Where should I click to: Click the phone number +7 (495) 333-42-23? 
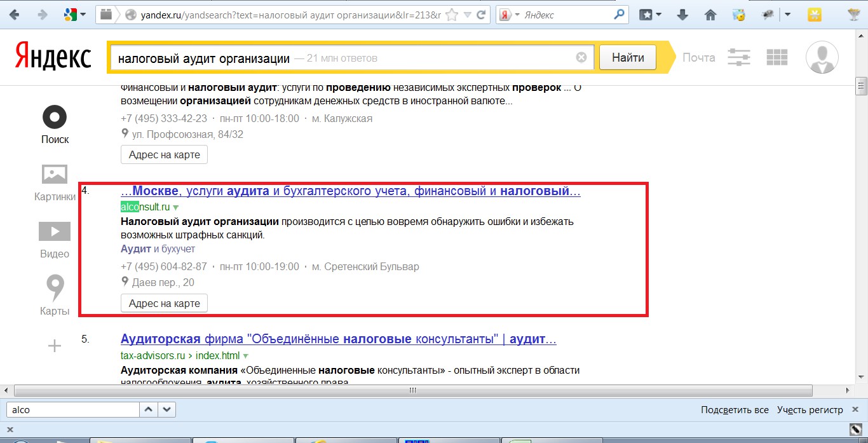pyautogui.click(x=164, y=118)
